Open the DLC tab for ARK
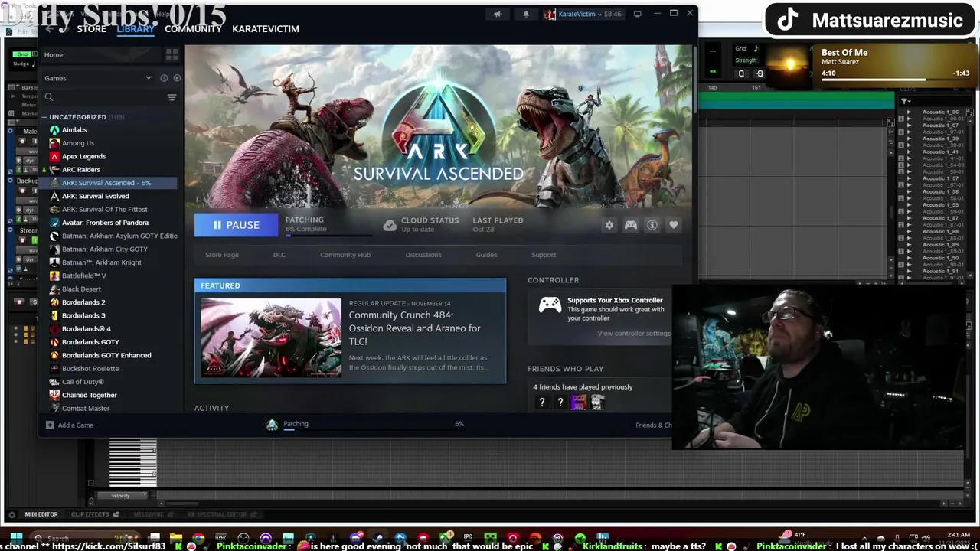 tap(279, 255)
